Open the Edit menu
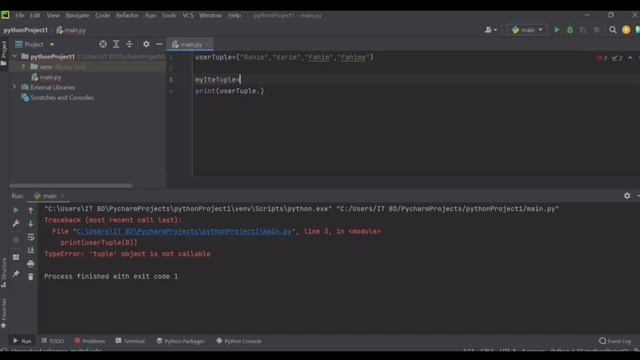The image size is (640, 360). 35,16
